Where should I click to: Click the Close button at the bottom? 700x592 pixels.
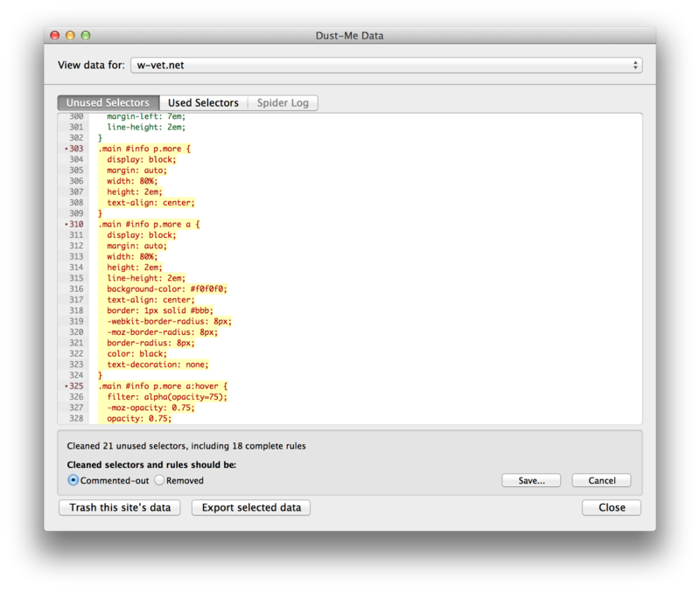pos(612,508)
